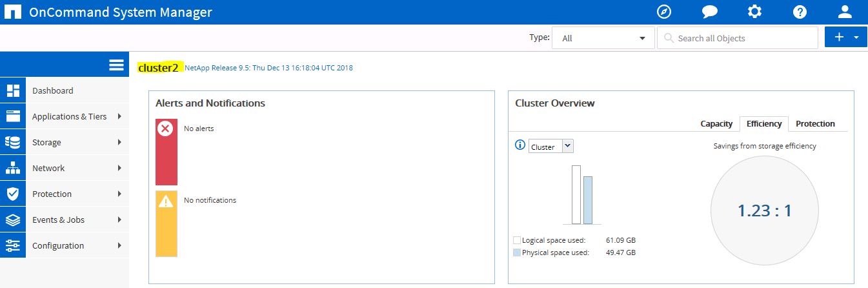The height and width of the screenshot is (288, 868).
Task: Click the cluster2 name link
Action: click(158, 67)
